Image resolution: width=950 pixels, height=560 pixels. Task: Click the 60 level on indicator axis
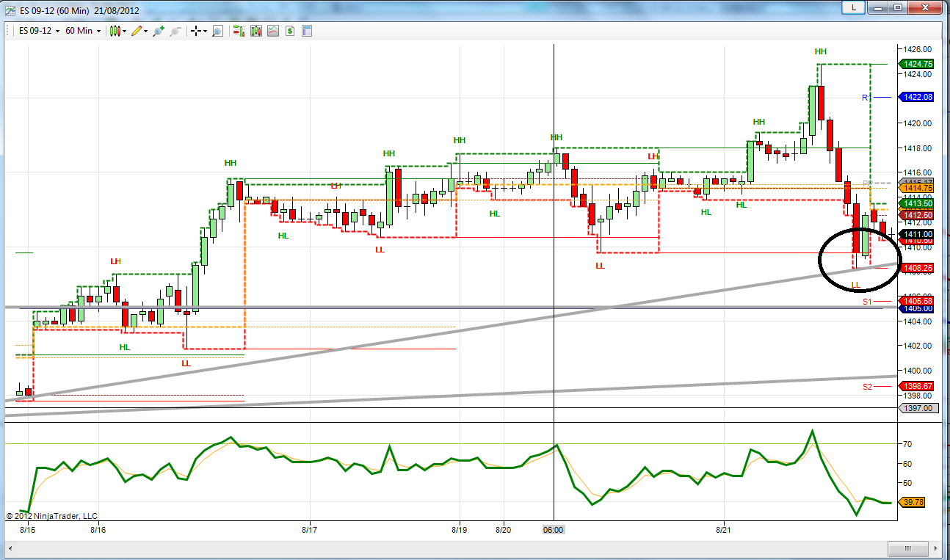907,464
